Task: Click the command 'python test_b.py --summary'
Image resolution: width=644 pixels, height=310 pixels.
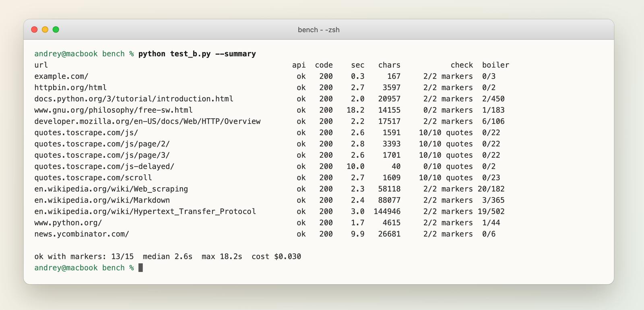Action: click(197, 54)
